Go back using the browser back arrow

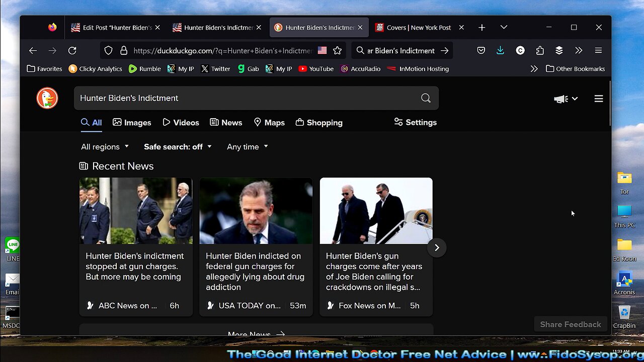[33, 50]
